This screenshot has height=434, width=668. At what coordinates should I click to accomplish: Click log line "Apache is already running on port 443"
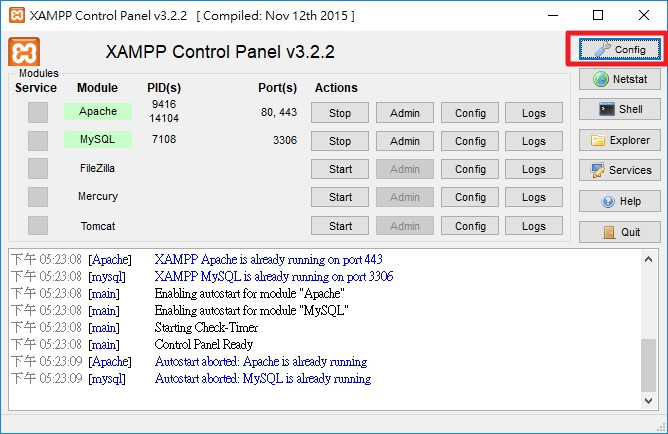[268, 259]
